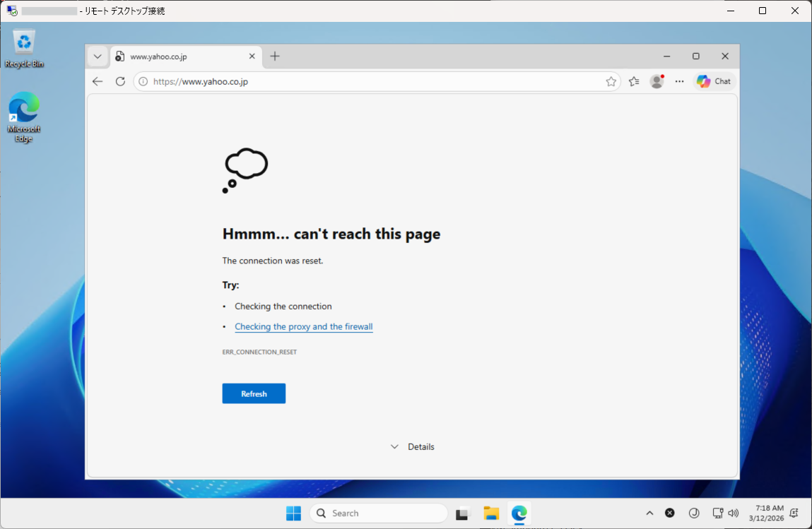The image size is (812, 529).
Task: Open the Windows Start menu
Action: 293,513
